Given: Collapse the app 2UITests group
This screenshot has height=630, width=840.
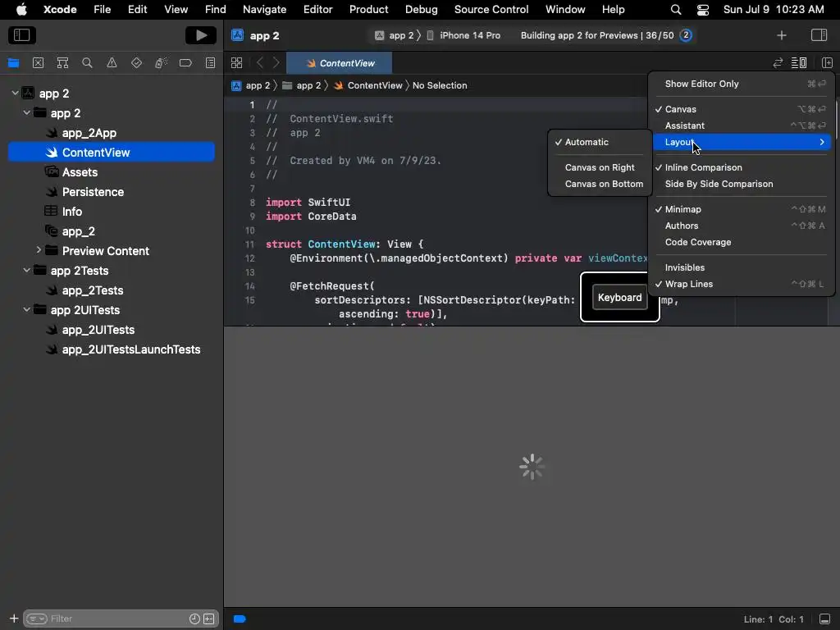Looking at the screenshot, I should click(x=27, y=309).
